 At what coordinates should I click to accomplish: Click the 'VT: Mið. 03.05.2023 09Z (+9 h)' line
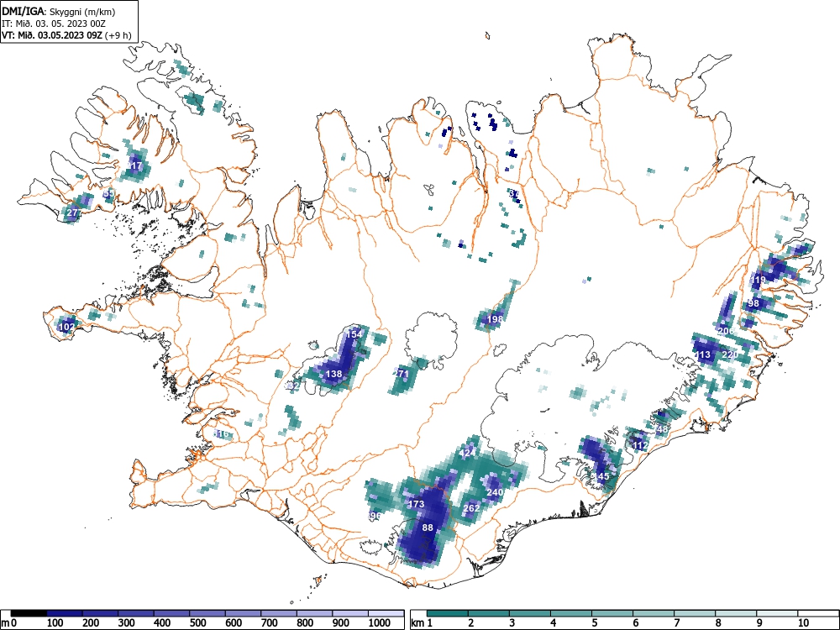tap(66, 35)
